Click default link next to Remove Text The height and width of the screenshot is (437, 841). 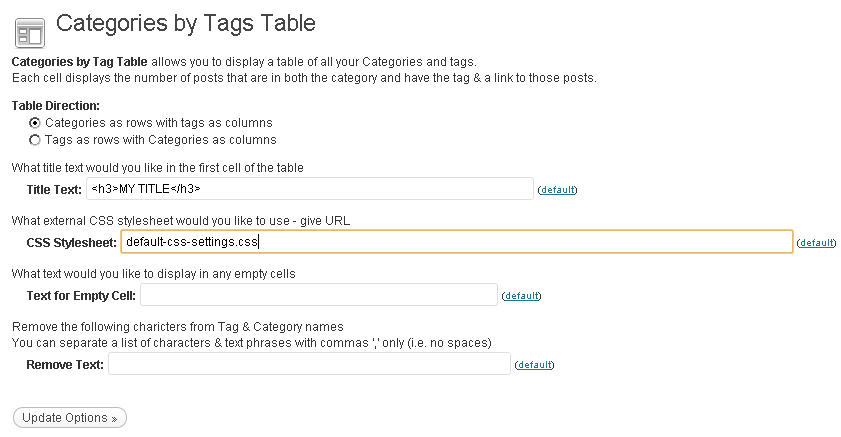coord(534,365)
